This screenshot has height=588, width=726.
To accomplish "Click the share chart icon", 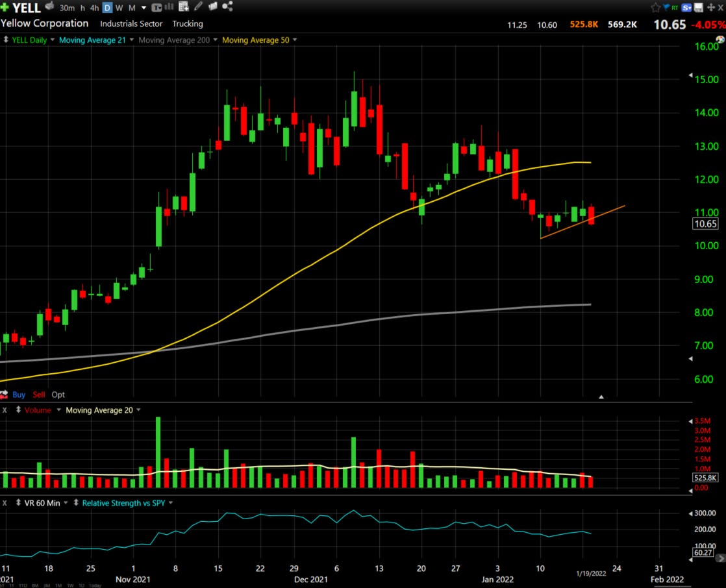I will [x=227, y=6].
